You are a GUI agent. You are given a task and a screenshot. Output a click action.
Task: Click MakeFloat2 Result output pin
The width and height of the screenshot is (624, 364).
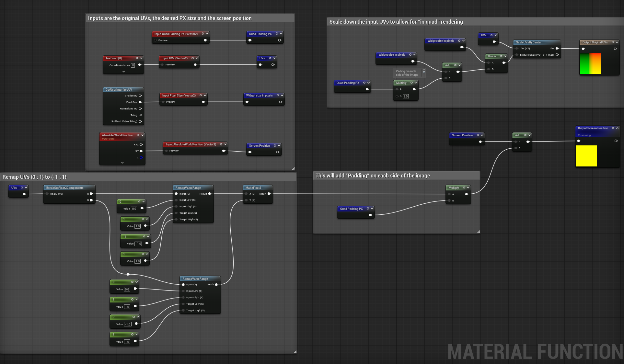click(x=269, y=194)
